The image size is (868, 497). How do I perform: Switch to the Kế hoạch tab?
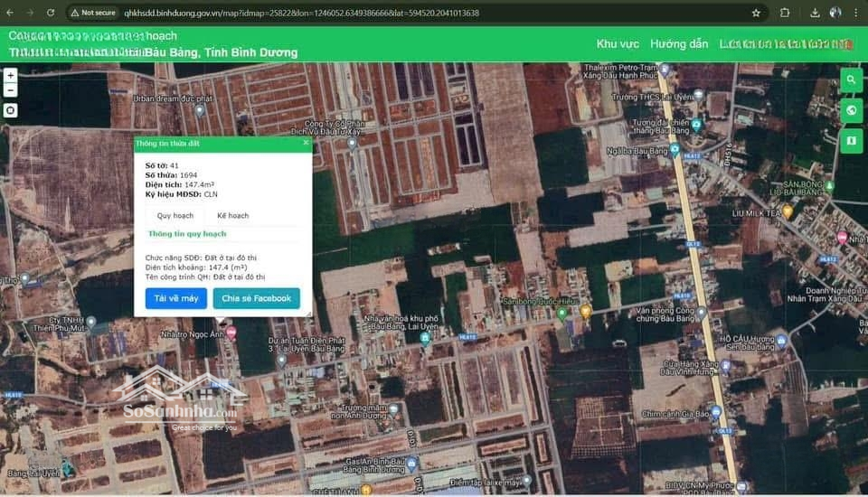click(x=232, y=216)
